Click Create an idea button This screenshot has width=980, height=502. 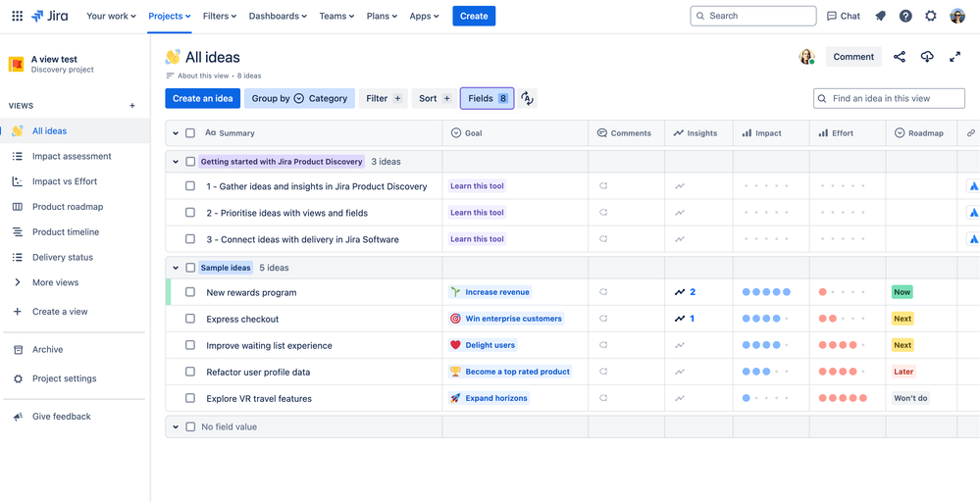202,99
